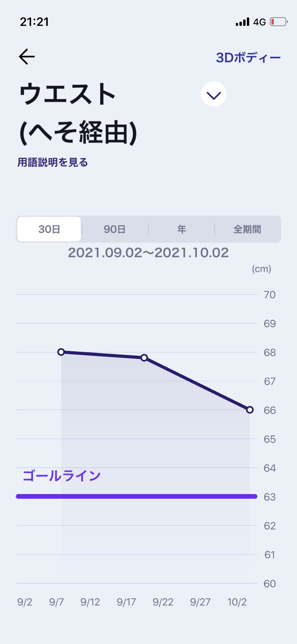Tap the 10/2 date label on axis
This screenshot has width=297, height=644.
pos(237,602)
